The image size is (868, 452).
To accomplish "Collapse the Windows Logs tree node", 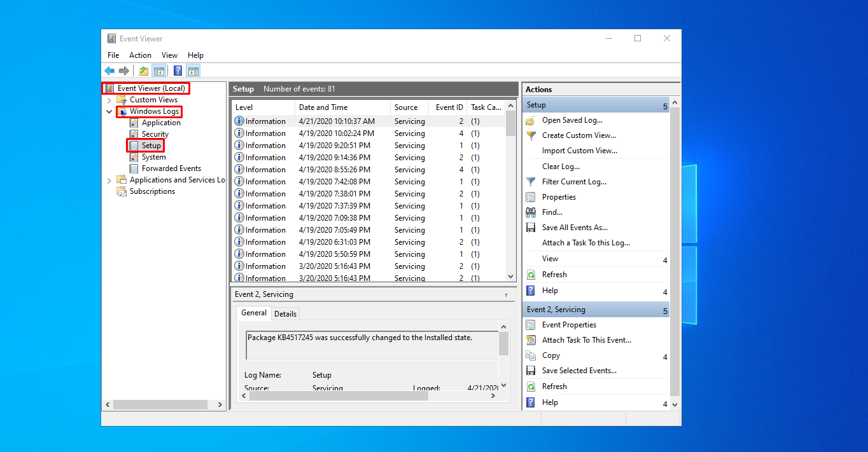I will (109, 112).
